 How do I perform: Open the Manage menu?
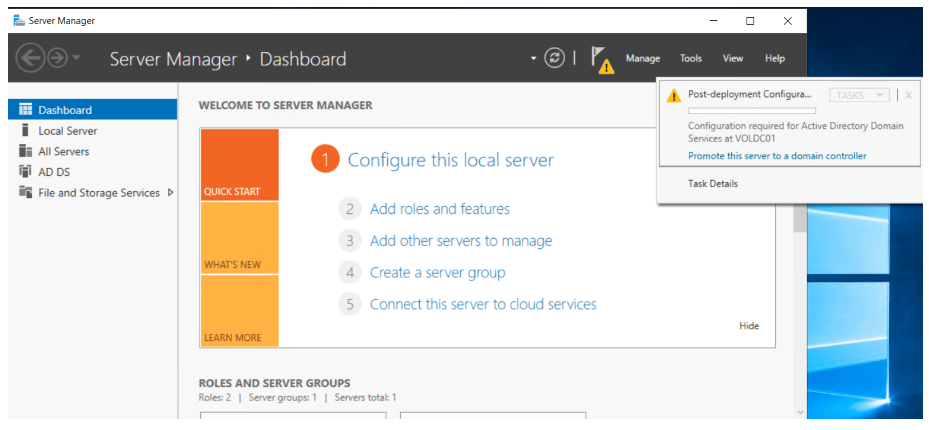[643, 59]
